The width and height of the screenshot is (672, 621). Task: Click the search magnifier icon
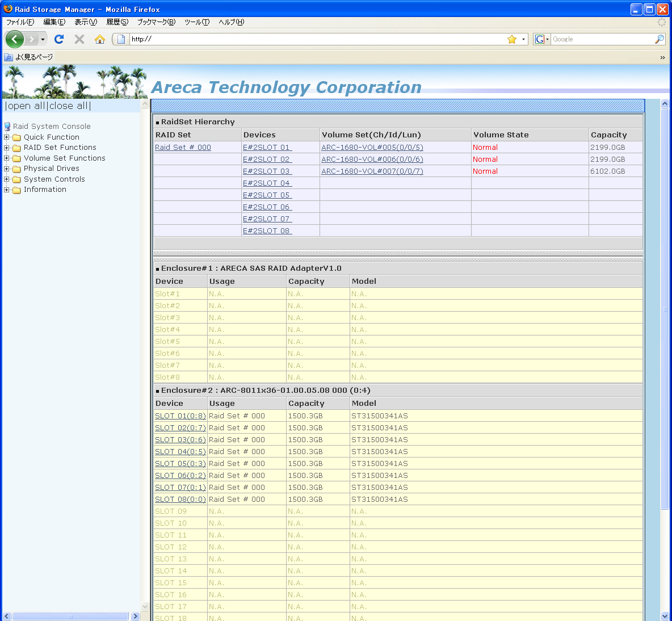click(659, 39)
